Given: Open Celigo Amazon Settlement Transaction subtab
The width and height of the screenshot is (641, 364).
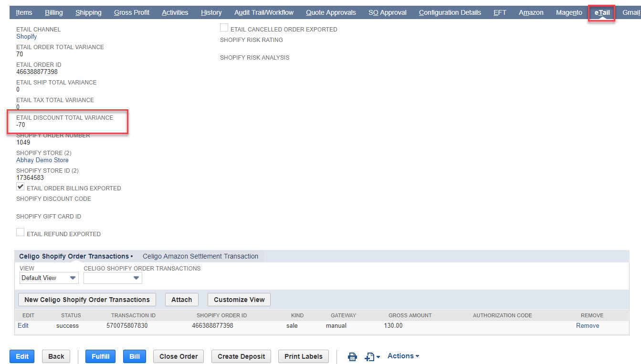Looking at the screenshot, I should (x=200, y=256).
